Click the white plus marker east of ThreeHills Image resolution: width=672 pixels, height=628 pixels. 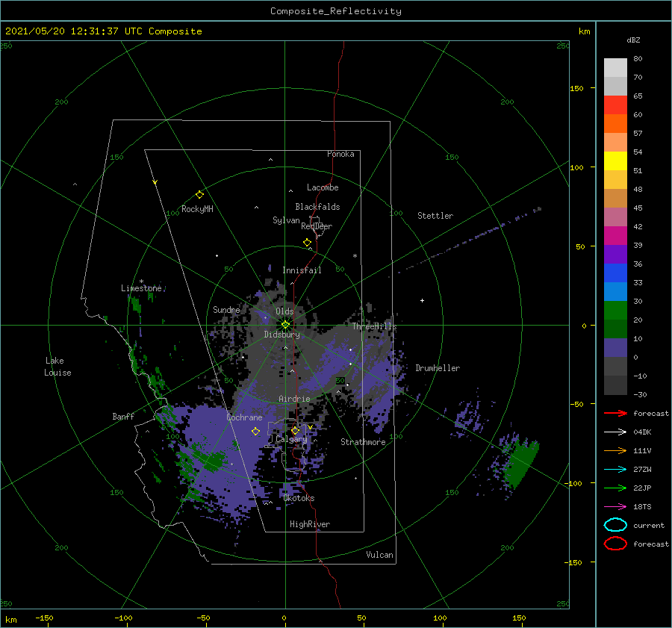click(x=422, y=300)
